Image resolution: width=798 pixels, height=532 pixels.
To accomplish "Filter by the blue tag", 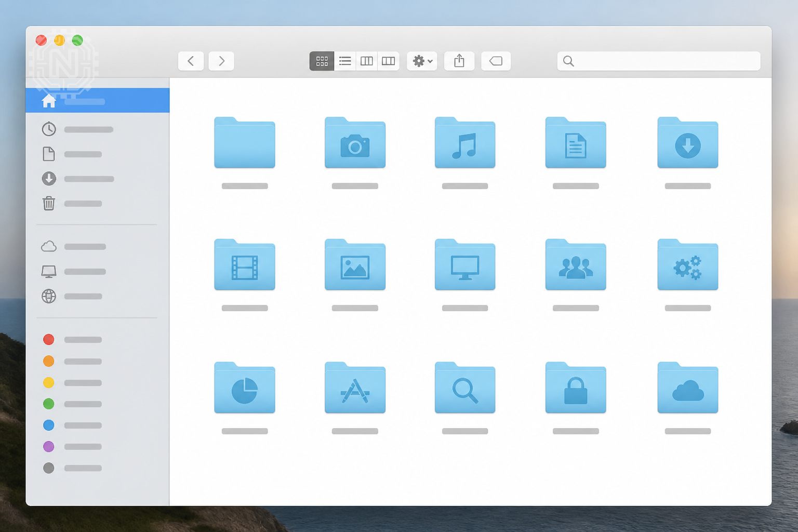I will [49, 425].
